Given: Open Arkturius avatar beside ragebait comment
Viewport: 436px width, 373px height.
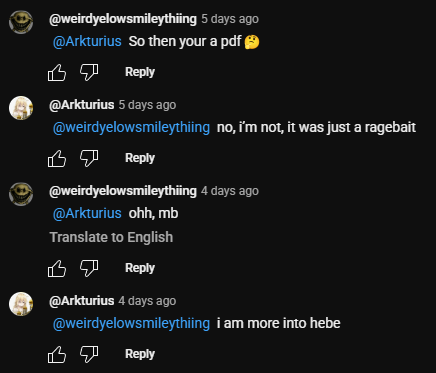Looking at the screenshot, I should (x=21, y=108).
